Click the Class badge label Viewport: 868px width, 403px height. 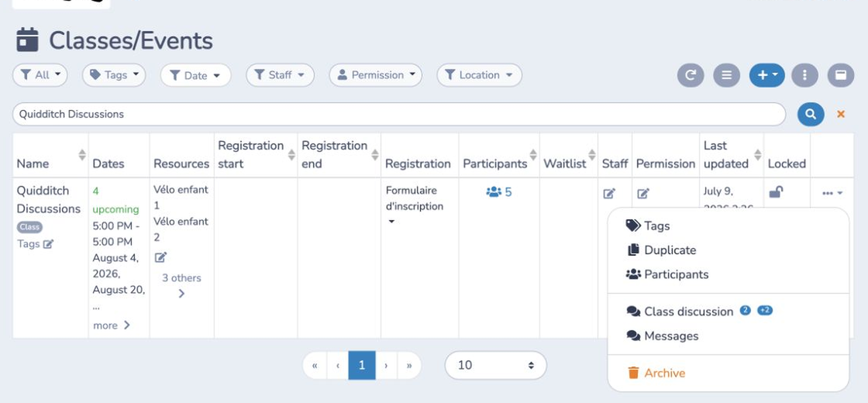(29, 227)
